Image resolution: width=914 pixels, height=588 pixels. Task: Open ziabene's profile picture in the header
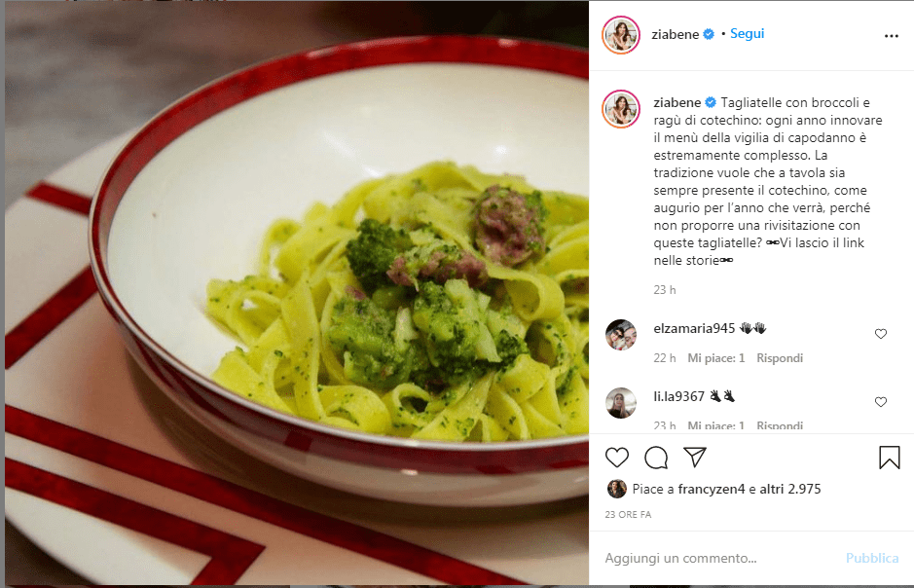[621, 35]
